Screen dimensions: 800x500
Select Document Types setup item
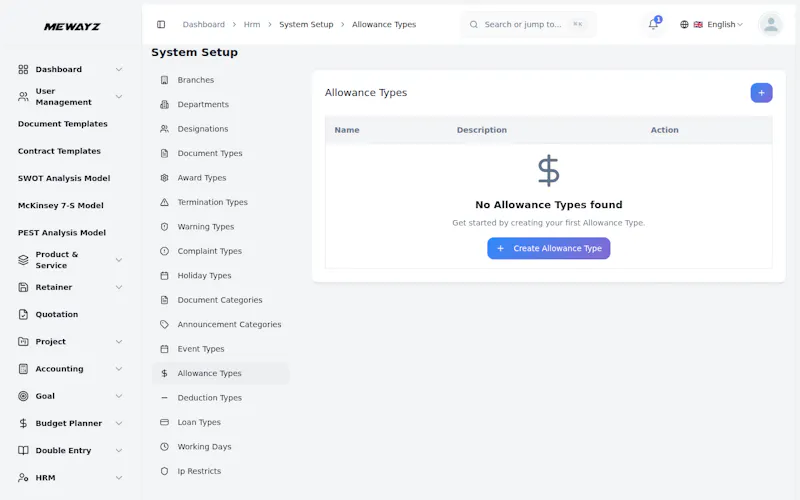pos(220,154)
